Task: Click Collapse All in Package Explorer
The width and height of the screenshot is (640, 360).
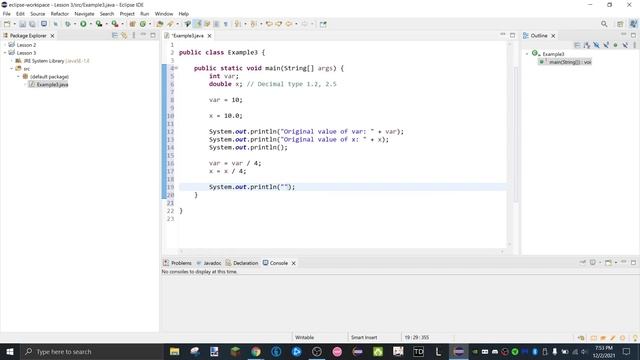Action: [115, 36]
